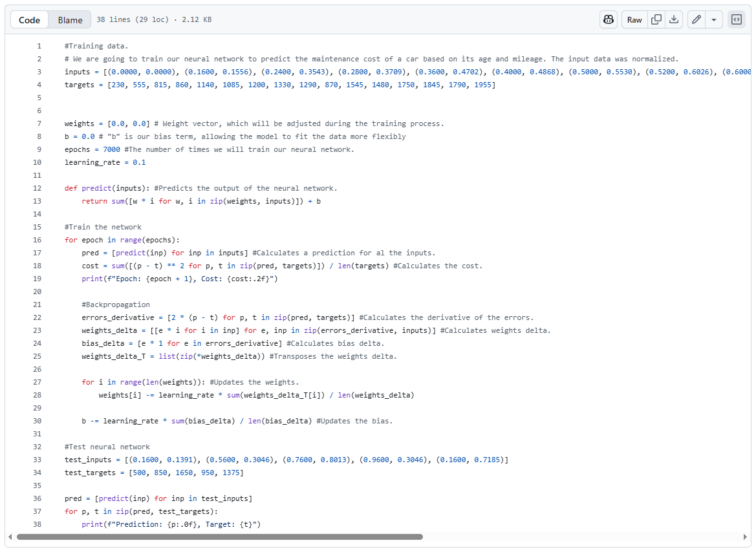Click 'errors_derivative' on line 22
Viewport: 756px width, 554px height.
pos(118,317)
